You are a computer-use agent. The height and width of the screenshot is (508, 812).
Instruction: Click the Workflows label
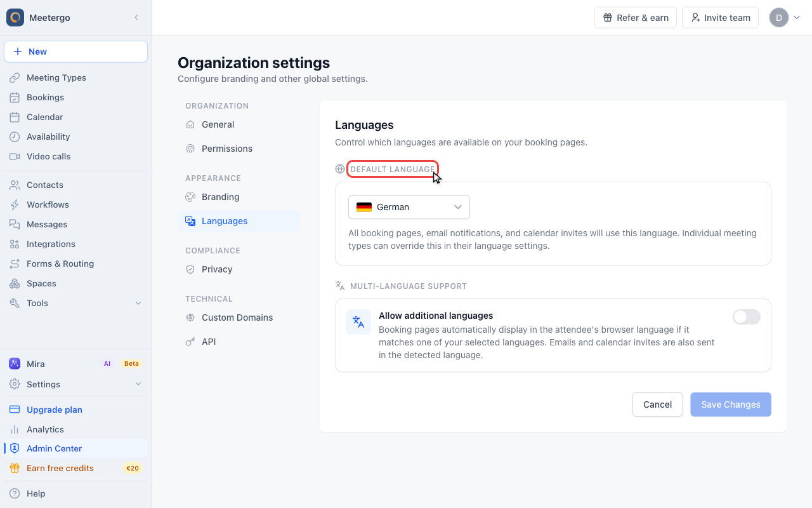[48, 204]
